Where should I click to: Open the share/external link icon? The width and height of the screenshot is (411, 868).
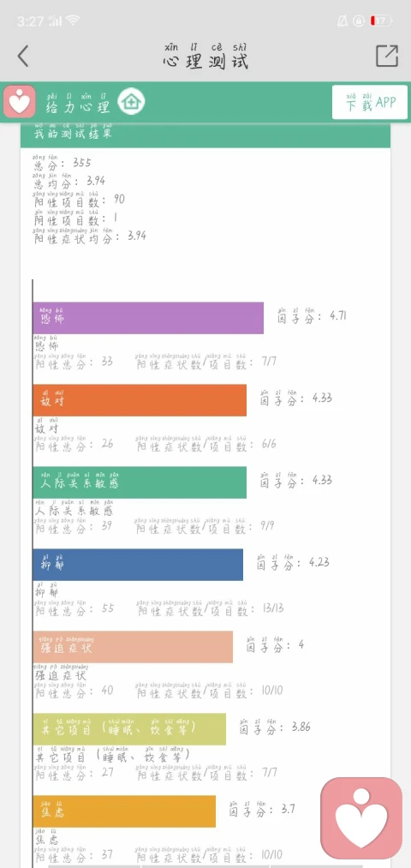pyautogui.click(x=387, y=56)
